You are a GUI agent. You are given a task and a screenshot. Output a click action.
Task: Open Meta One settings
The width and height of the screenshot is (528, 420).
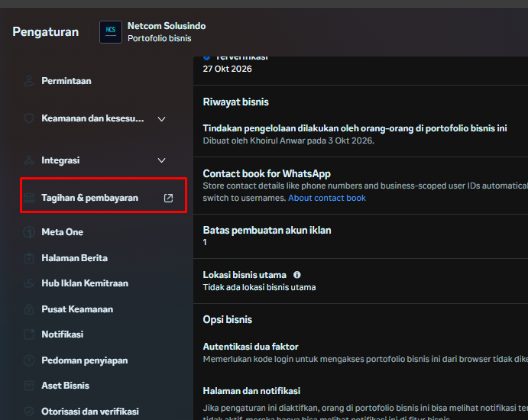[x=63, y=232]
